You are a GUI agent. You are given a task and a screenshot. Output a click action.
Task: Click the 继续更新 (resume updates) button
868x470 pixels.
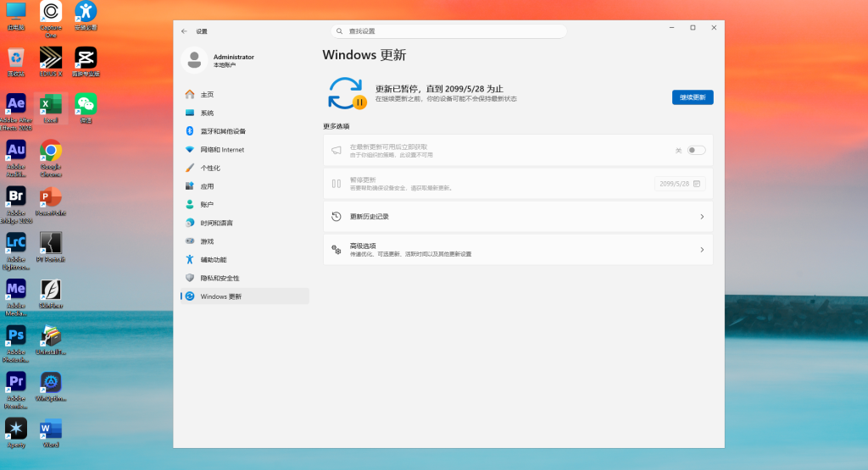pos(693,97)
